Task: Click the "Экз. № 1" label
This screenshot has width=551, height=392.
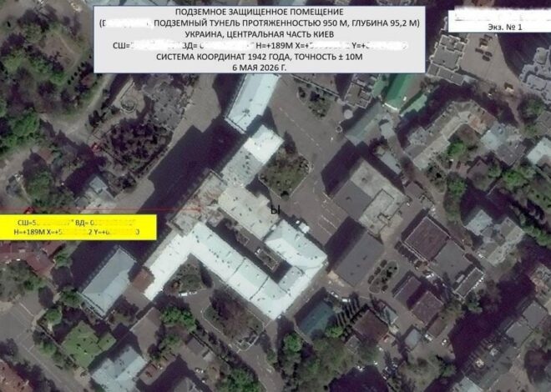Action: [x=505, y=27]
